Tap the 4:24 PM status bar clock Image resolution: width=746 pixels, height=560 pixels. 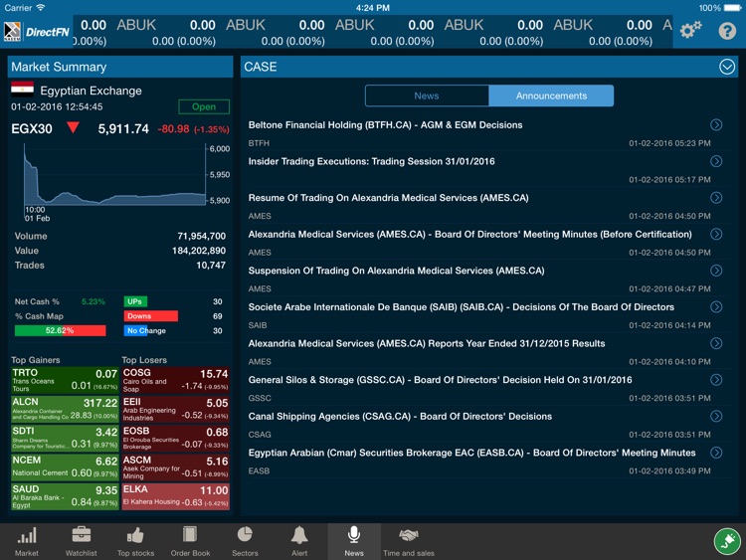pyautogui.click(x=373, y=8)
